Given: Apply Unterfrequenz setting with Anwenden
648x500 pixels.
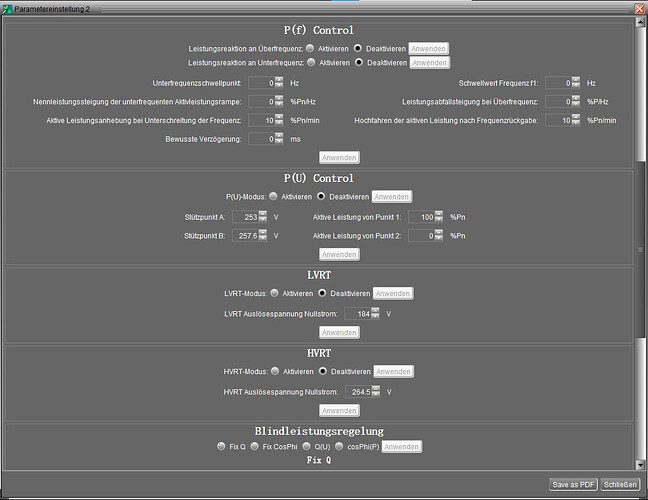Looking at the screenshot, I should coord(430,63).
